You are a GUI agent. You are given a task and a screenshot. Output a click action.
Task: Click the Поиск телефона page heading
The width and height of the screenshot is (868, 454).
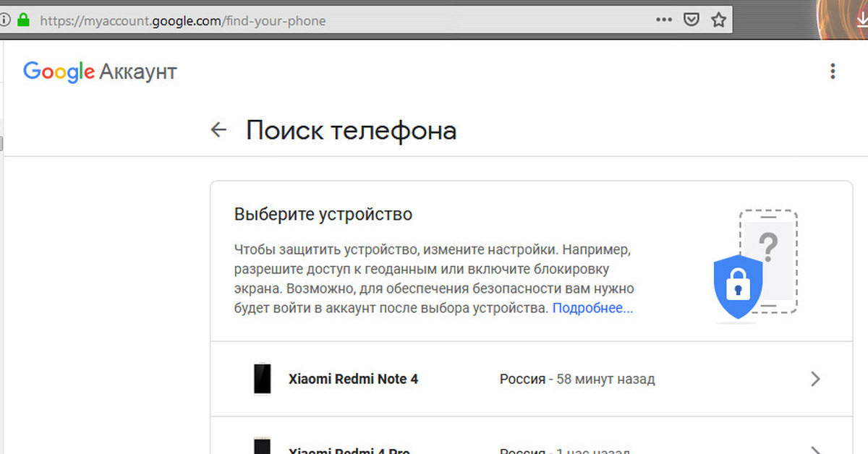pos(352,131)
